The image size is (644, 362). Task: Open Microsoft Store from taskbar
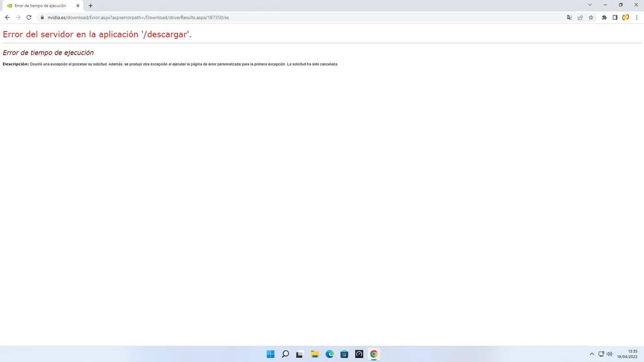344,354
